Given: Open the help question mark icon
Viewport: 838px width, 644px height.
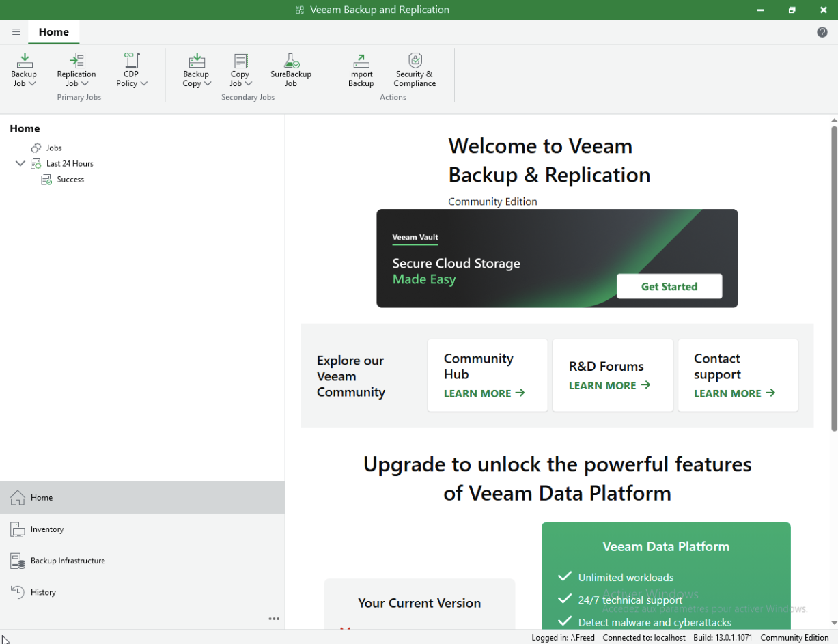Looking at the screenshot, I should pyautogui.click(x=822, y=32).
